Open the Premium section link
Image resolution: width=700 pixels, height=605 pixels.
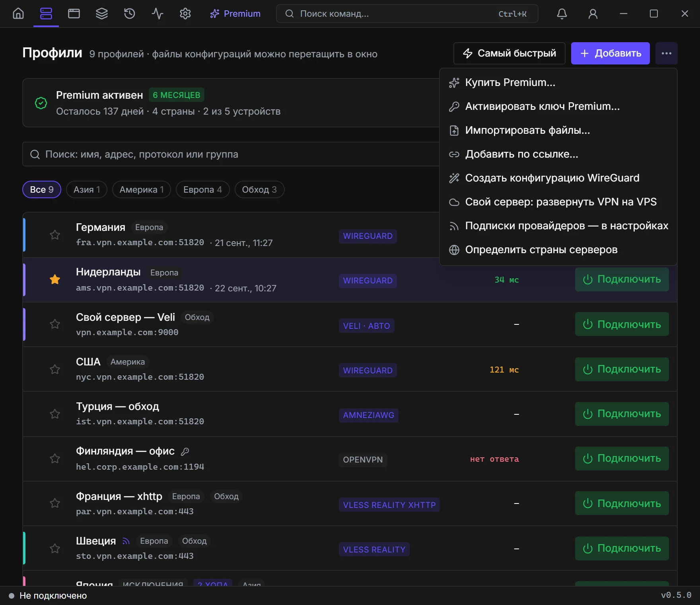(235, 14)
